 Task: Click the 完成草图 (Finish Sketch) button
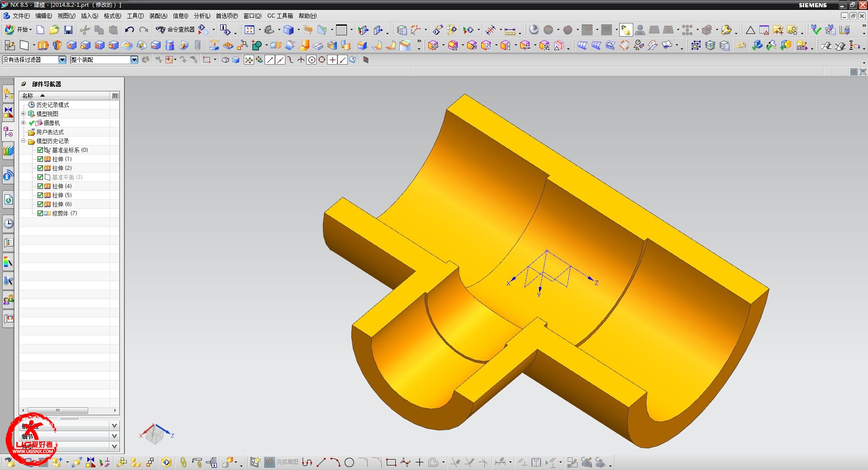point(282,462)
